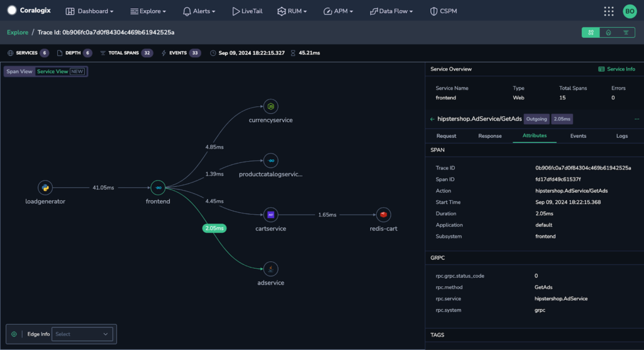Open the Attributes tab
This screenshot has height=350, width=644.
[x=535, y=136]
